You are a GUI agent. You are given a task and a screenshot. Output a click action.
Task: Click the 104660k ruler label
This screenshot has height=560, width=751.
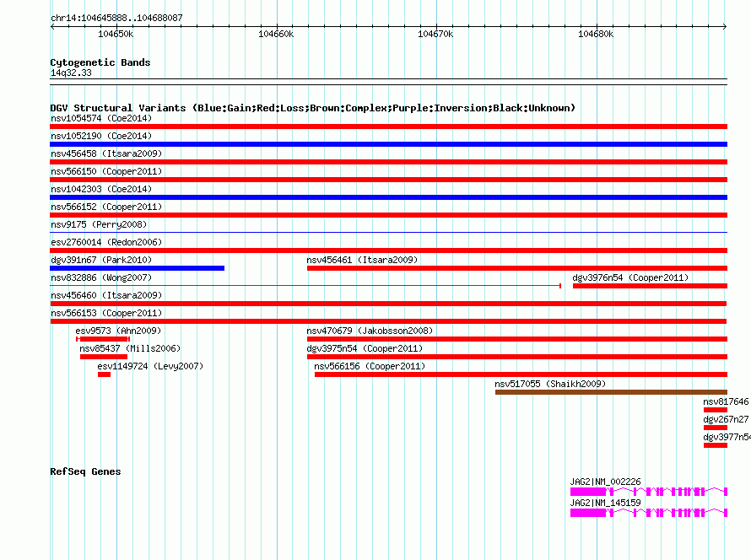[x=276, y=34]
